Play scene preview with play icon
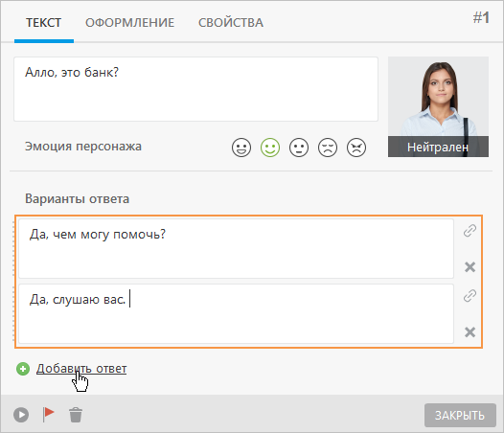Image resolution: width=504 pixels, height=433 pixels. point(21,415)
